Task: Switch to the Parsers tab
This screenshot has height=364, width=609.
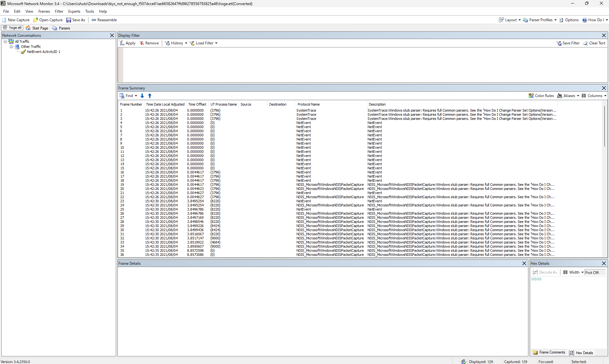Action: click(61, 28)
